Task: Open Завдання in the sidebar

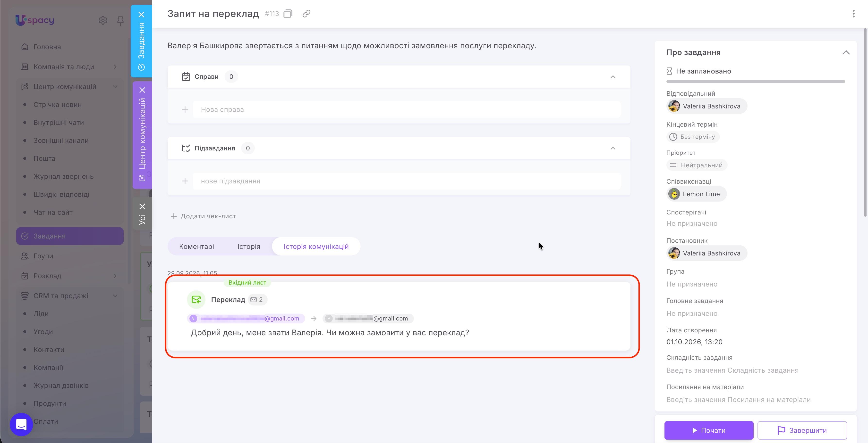Action: click(70, 236)
